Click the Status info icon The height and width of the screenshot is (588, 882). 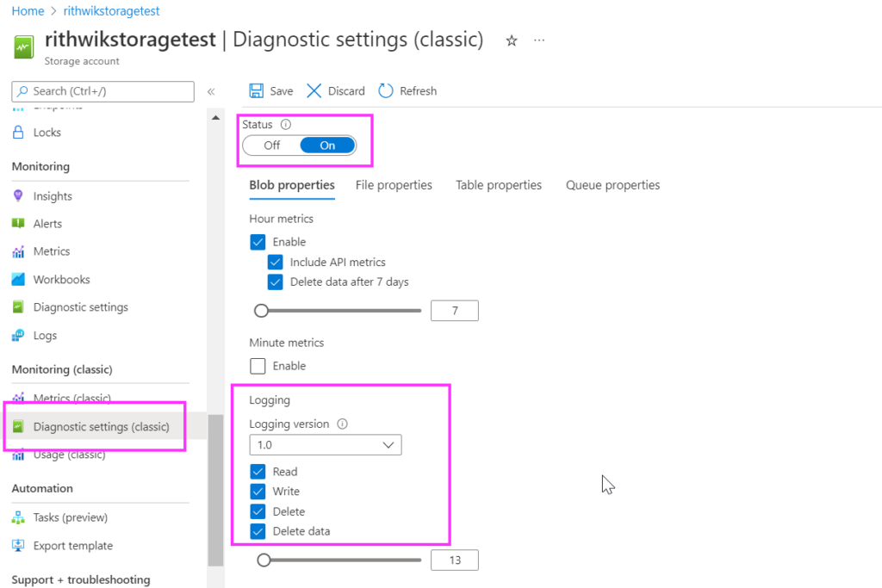click(286, 124)
